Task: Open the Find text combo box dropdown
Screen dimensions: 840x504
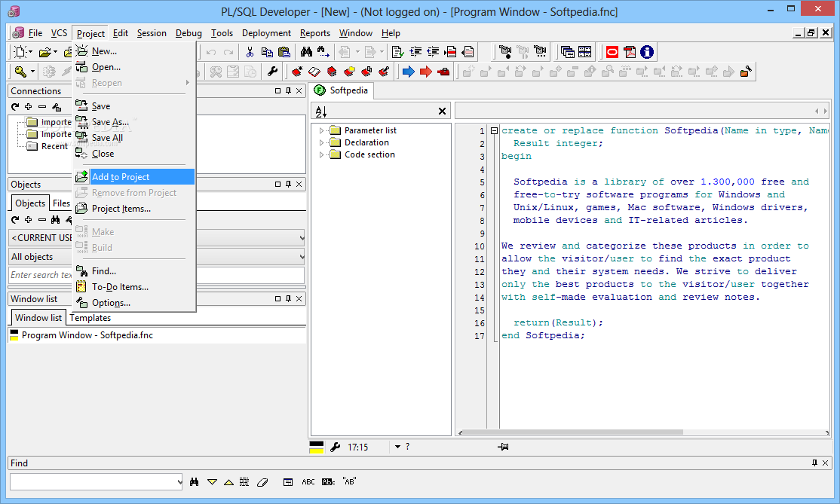Action: [x=179, y=481]
